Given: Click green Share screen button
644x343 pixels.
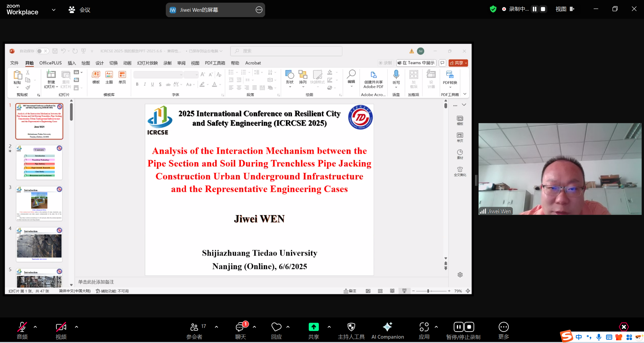Looking at the screenshot, I should click(x=314, y=331).
